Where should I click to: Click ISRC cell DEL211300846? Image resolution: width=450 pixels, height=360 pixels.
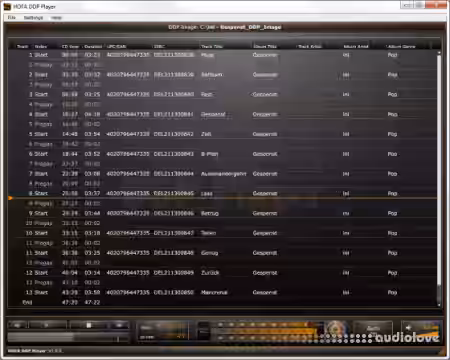pyautogui.click(x=174, y=213)
